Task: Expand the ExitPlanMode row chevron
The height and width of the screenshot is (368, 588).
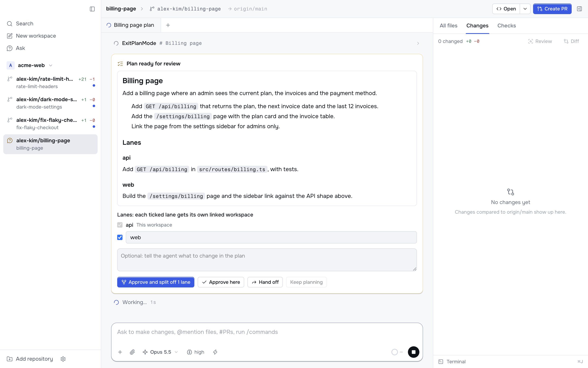Action: 418,43
